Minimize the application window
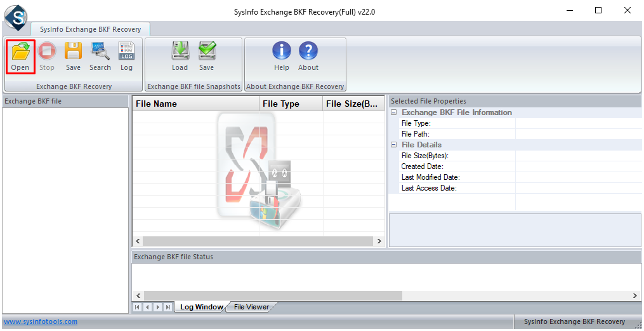The height and width of the screenshot is (331, 644). [x=569, y=11]
